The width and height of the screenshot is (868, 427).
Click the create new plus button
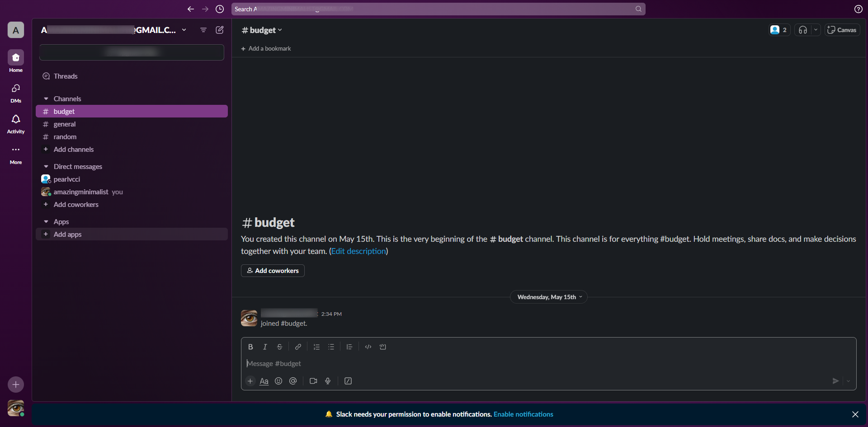(16, 385)
